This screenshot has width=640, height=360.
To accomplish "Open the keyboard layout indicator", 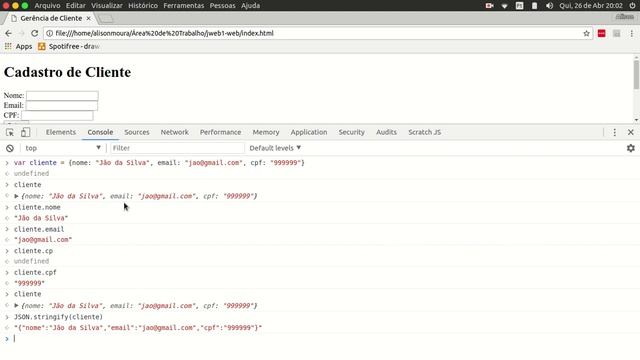I will 519,6.
